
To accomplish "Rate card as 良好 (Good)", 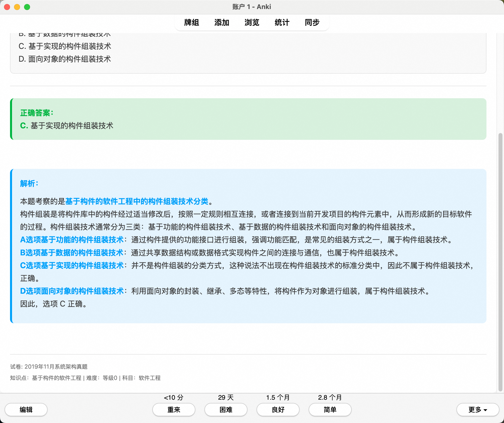I will pyautogui.click(x=278, y=409).
